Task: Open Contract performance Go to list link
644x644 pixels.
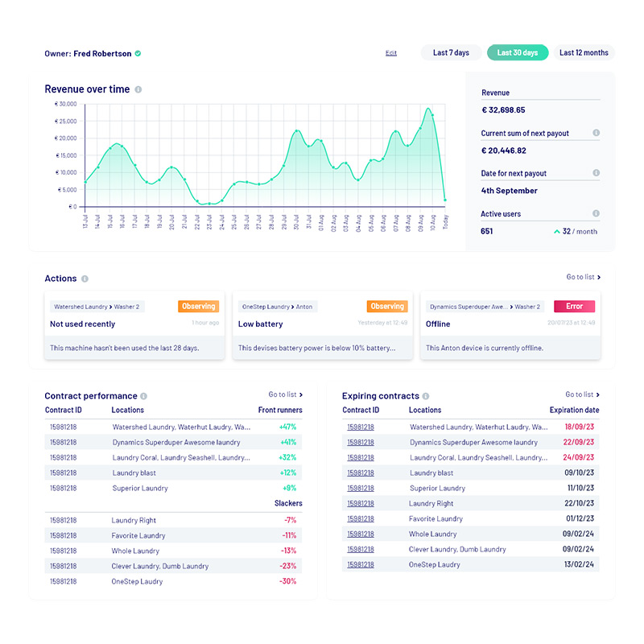Action: coord(286,394)
